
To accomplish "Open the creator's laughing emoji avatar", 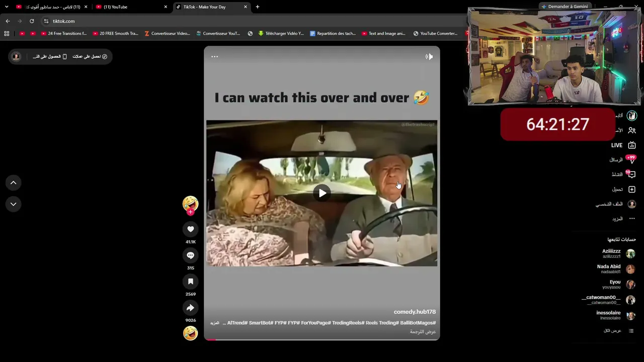I will (x=190, y=203).
